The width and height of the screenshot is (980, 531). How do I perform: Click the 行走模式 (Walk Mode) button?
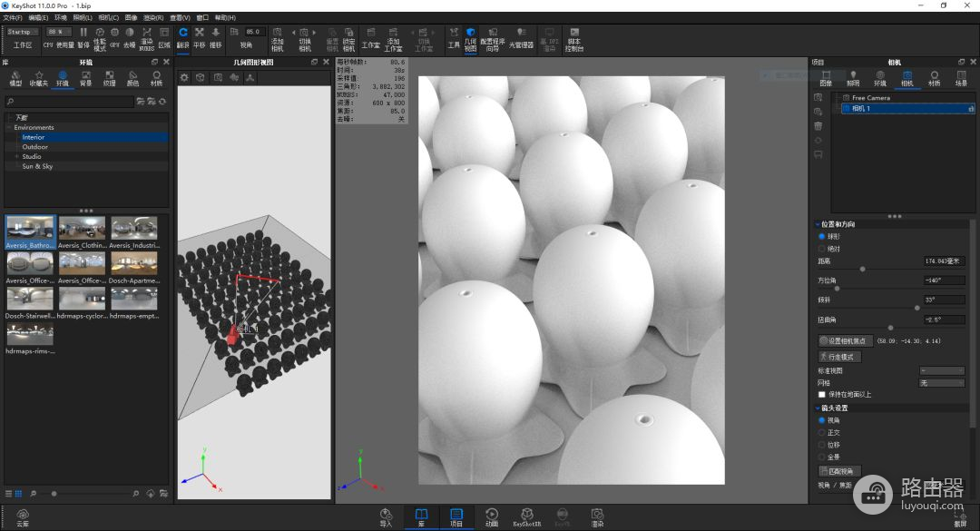[838, 357]
